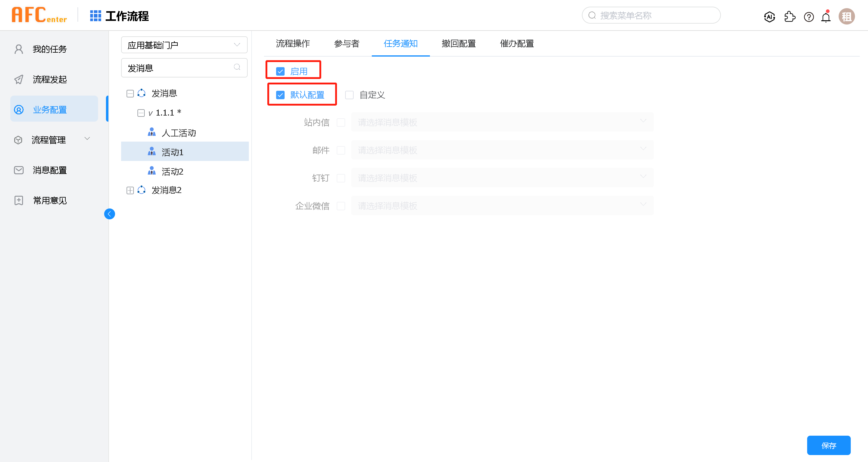Open the app grid menu icon
This screenshot has width=868, height=462.
coord(95,16)
